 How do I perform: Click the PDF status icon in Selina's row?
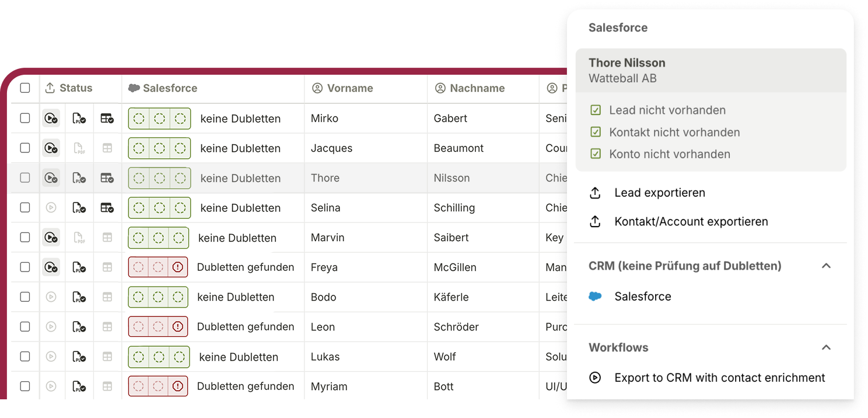79,208
